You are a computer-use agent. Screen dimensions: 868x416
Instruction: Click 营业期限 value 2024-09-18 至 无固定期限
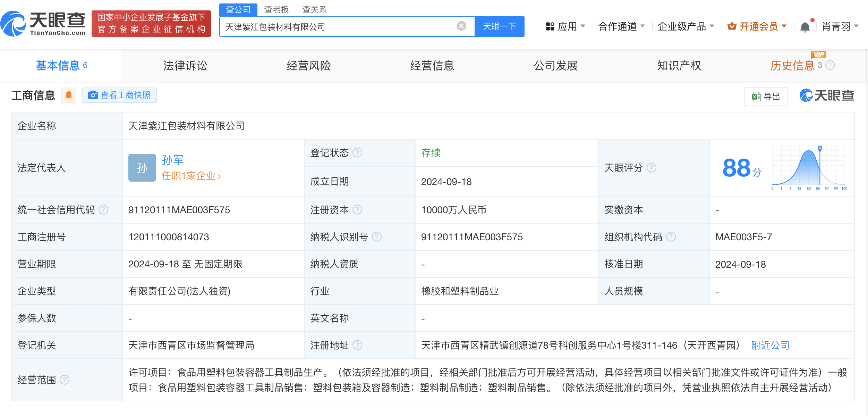click(x=185, y=264)
